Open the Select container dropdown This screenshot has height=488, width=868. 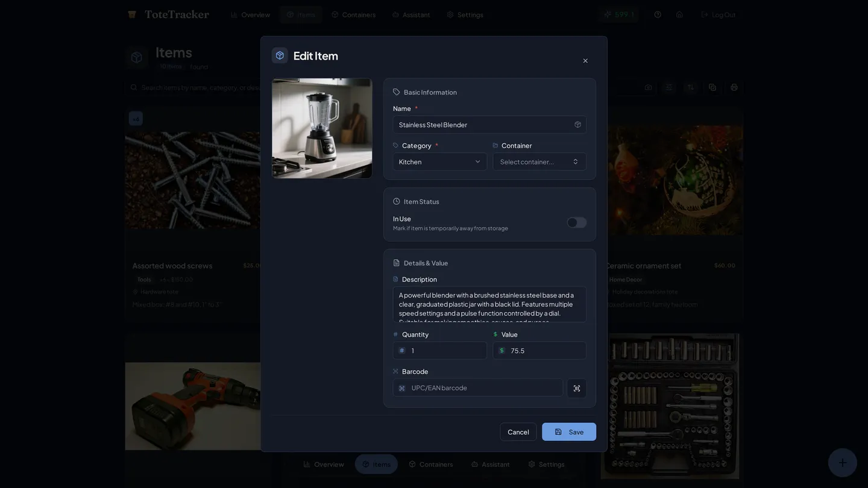[539, 161]
